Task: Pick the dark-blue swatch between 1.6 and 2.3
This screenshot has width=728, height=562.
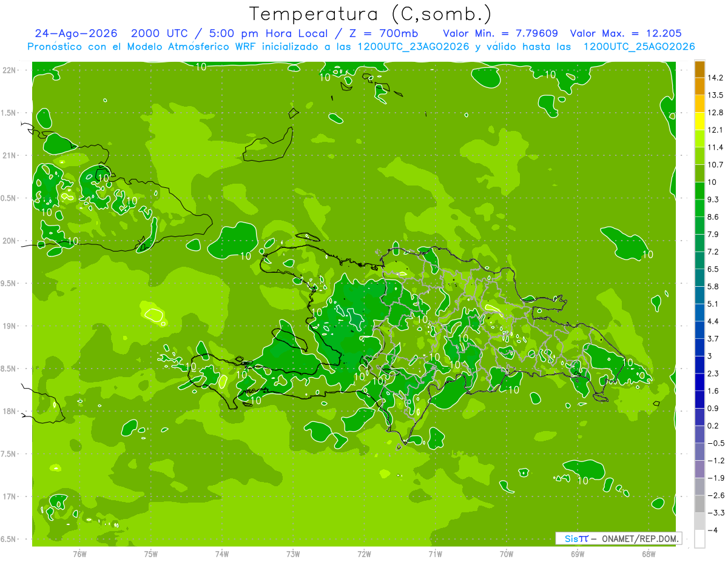Action: pyautogui.click(x=699, y=382)
